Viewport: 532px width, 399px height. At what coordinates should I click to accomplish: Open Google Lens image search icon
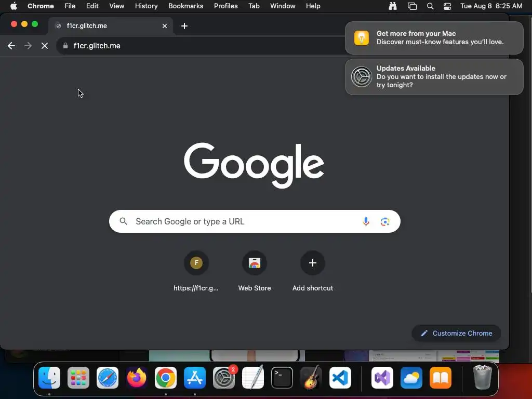pyautogui.click(x=385, y=221)
